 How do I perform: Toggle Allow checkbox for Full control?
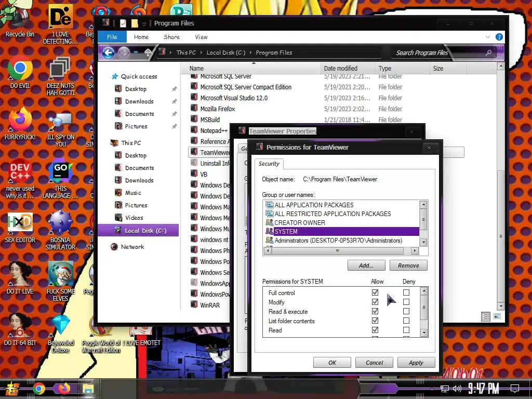[x=375, y=292]
